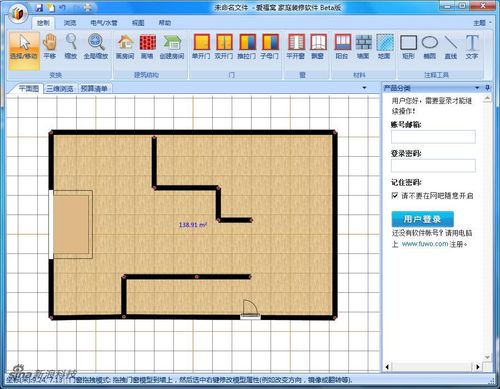Click the panel horizontal scroll left arrow
500x389 pixels.
tap(387, 367)
